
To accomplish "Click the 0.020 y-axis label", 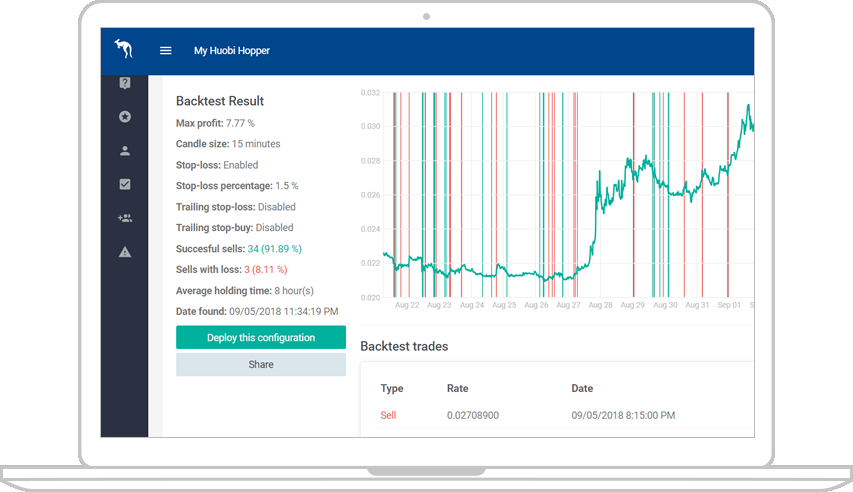I will 370,298.
